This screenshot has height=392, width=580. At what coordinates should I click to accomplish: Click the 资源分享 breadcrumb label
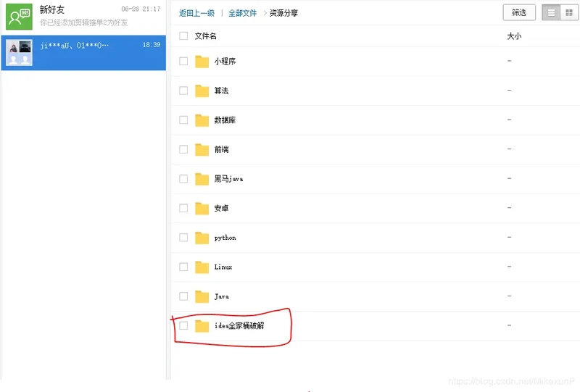point(283,13)
